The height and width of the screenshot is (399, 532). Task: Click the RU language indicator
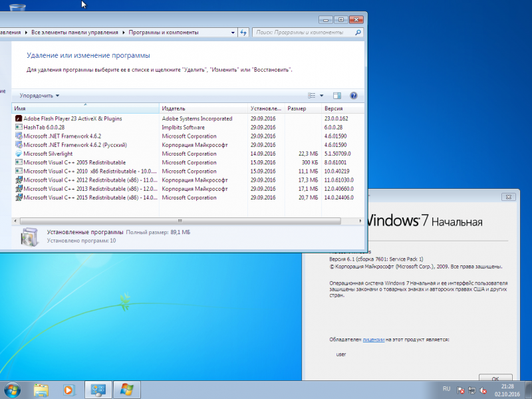point(446,389)
